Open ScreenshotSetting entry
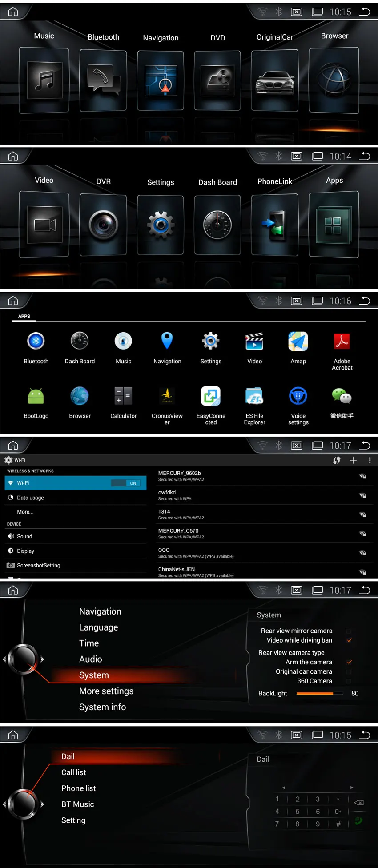Screen dimensions: 378x868 coord(76,565)
